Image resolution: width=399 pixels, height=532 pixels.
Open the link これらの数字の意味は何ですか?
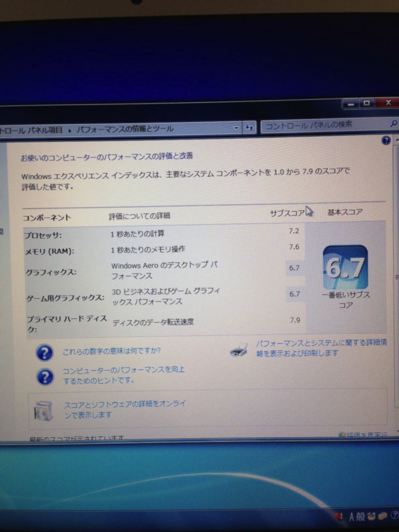[111, 351]
